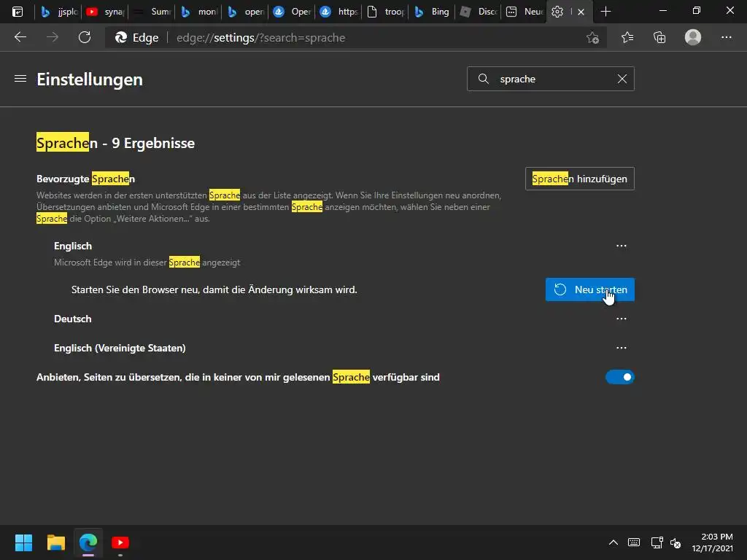The image size is (747, 560).
Task: Open File Explorer from taskbar
Action: (55, 542)
